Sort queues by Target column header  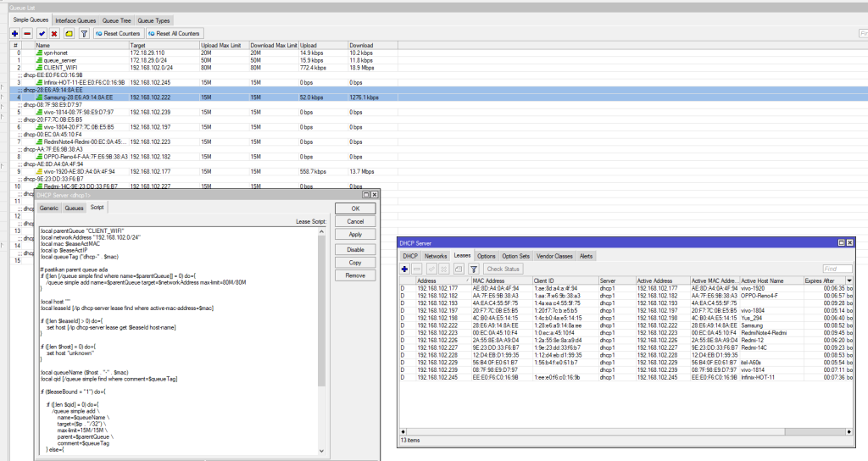pos(164,46)
